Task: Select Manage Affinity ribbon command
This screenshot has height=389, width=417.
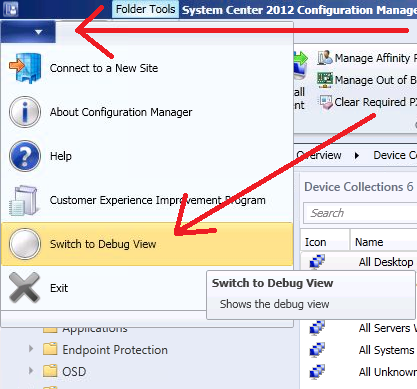Action: pos(375,58)
